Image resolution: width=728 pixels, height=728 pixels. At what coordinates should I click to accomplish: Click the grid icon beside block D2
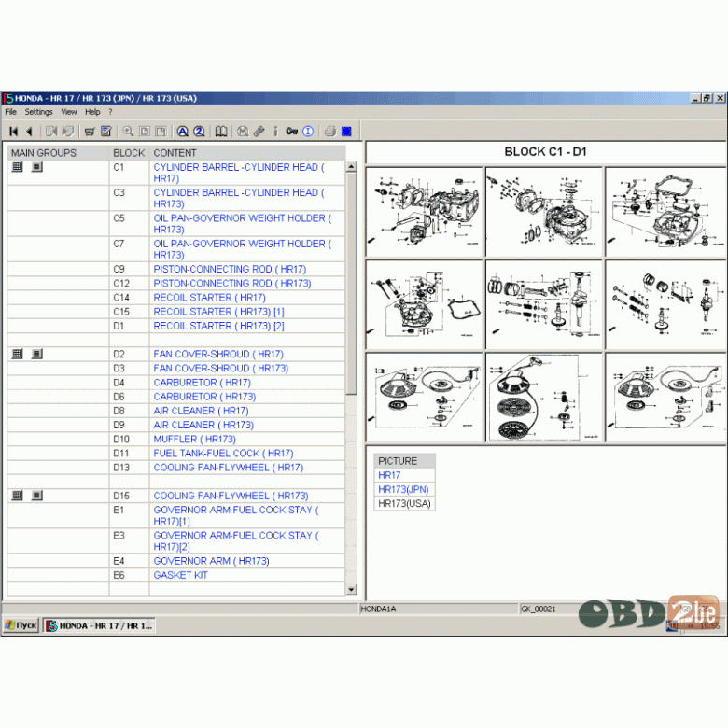tap(17, 354)
